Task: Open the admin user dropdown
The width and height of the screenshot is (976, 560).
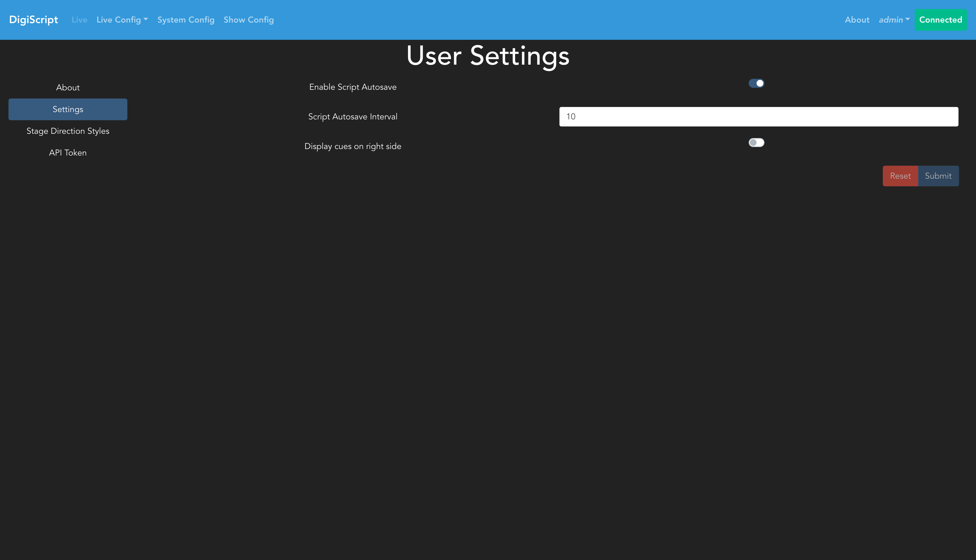Action: pyautogui.click(x=893, y=19)
